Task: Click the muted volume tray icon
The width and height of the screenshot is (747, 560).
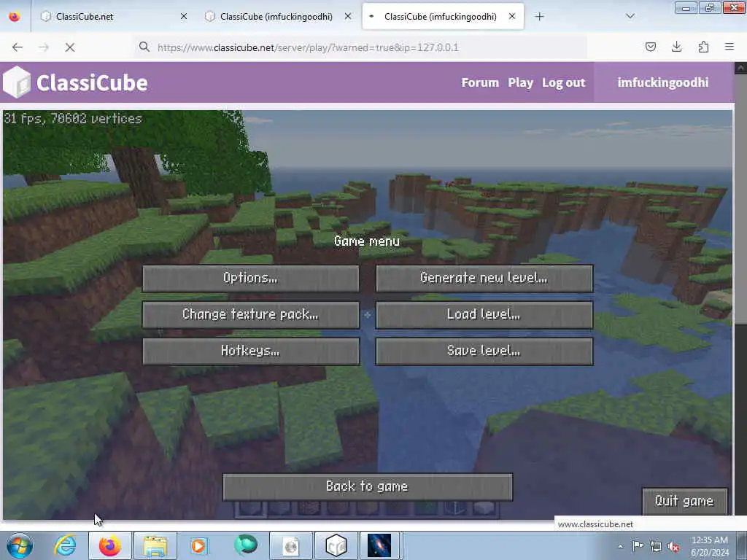Action: (x=674, y=546)
